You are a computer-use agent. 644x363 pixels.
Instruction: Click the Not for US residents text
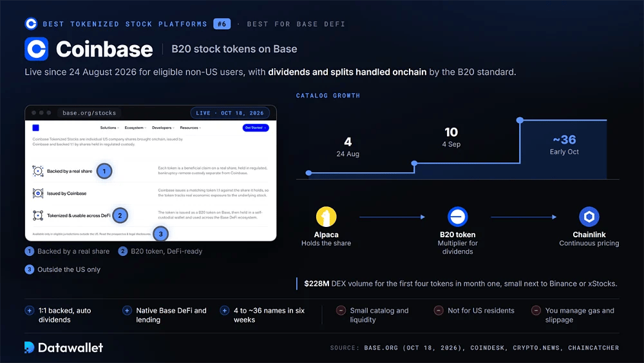click(x=481, y=311)
